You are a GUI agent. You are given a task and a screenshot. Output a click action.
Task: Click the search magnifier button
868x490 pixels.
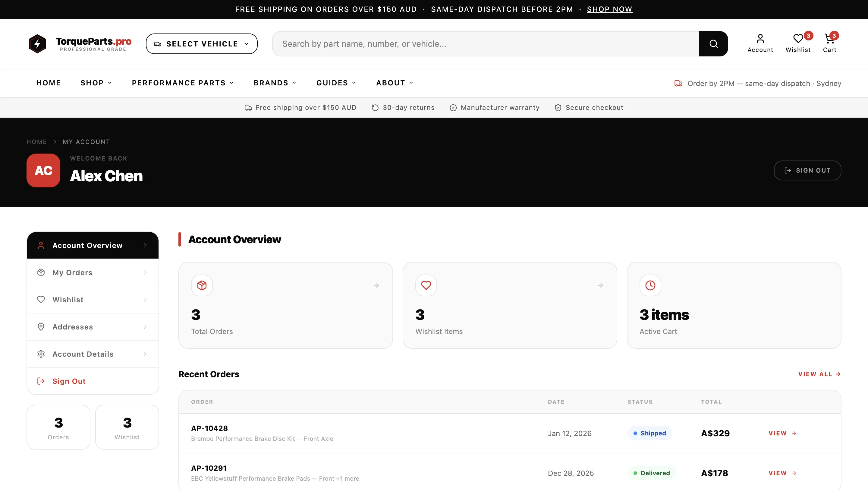(x=713, y=43)
